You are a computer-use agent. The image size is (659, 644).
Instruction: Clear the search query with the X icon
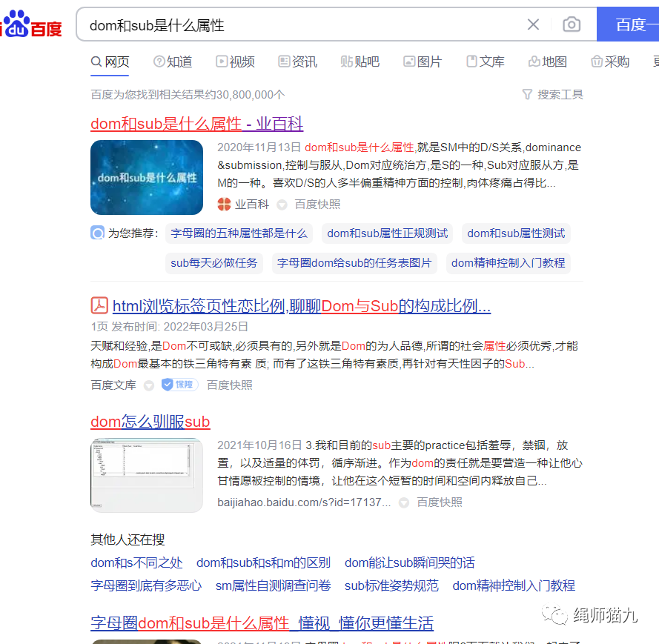(533, 24)
